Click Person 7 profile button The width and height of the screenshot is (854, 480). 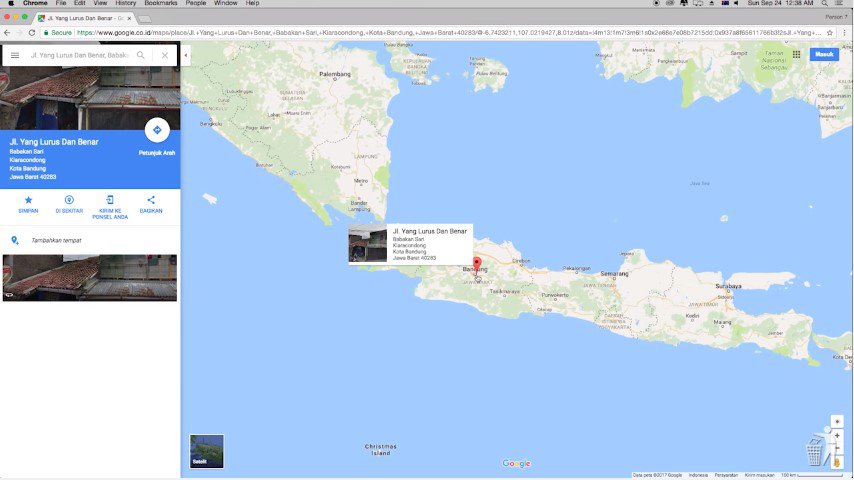tap(836, 17)
